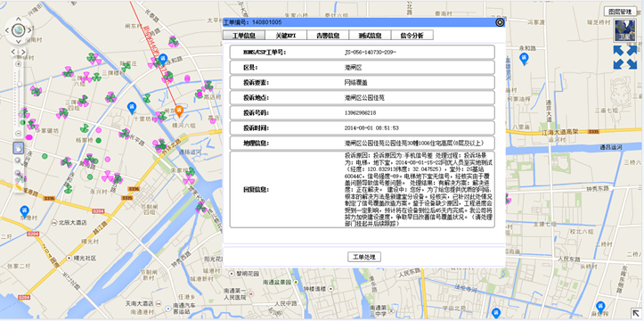
Task: Switch to the 关键KPI tab
Action: tap(286, 35)
